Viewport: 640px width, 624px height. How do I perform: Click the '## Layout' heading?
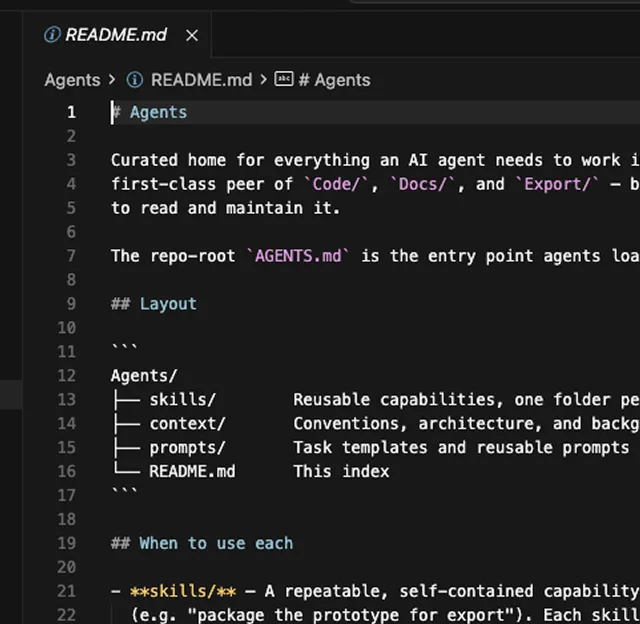coord(154,304)
